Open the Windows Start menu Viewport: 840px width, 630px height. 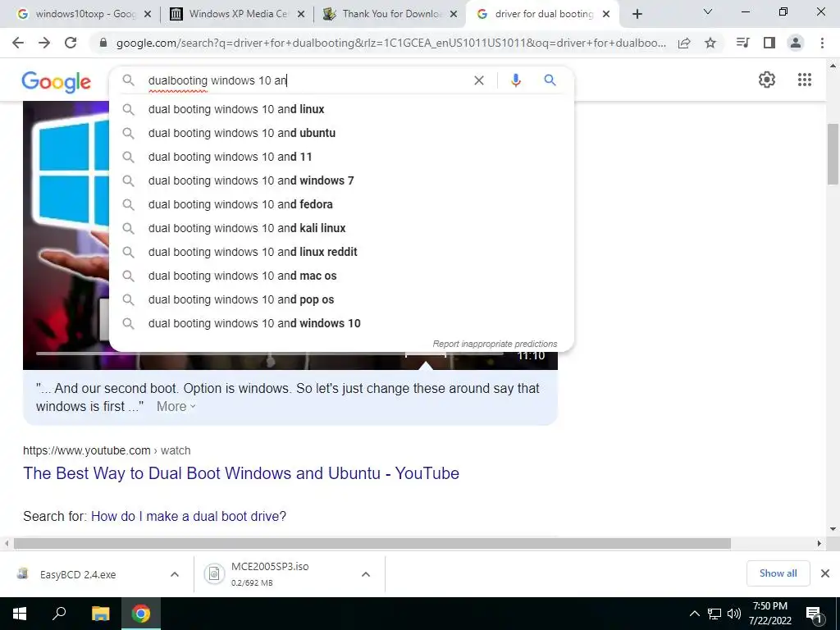20,614
